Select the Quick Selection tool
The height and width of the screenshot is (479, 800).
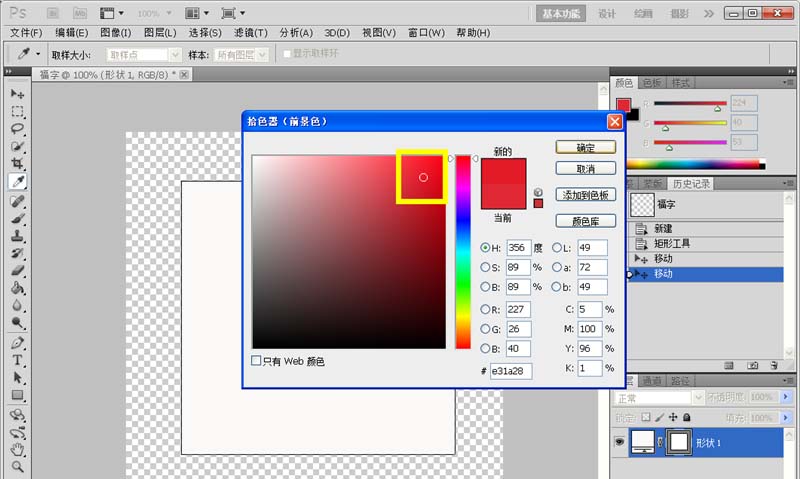(17, 146)
